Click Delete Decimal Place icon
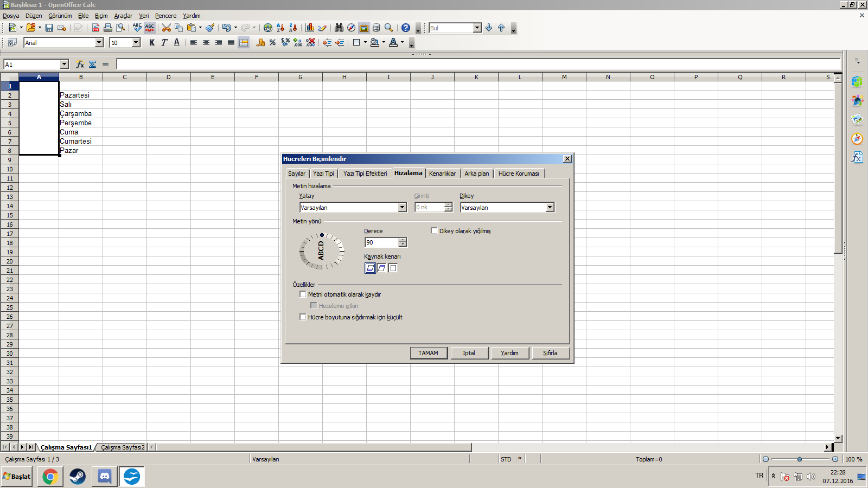The image size is (868, 488). (310, 42)
